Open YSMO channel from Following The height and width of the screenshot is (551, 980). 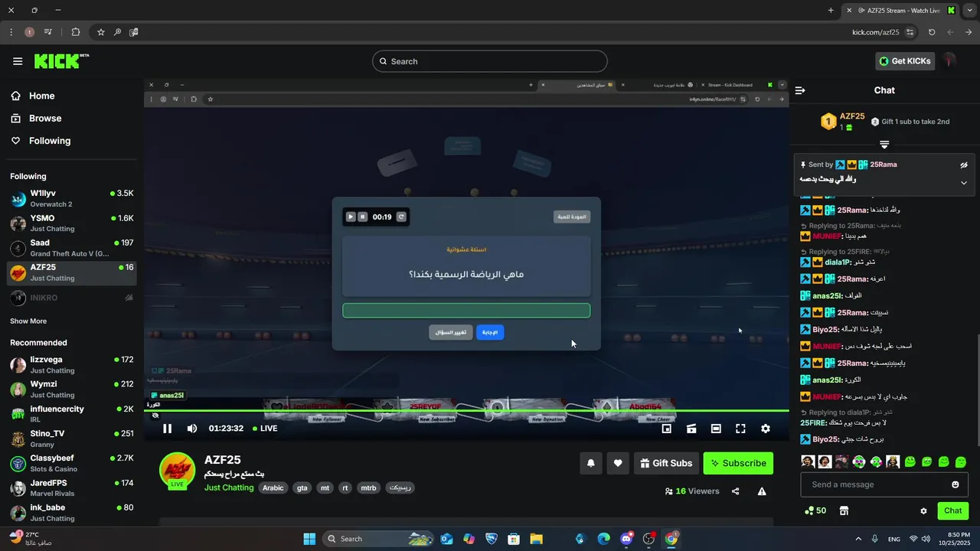tap(72, 223)
